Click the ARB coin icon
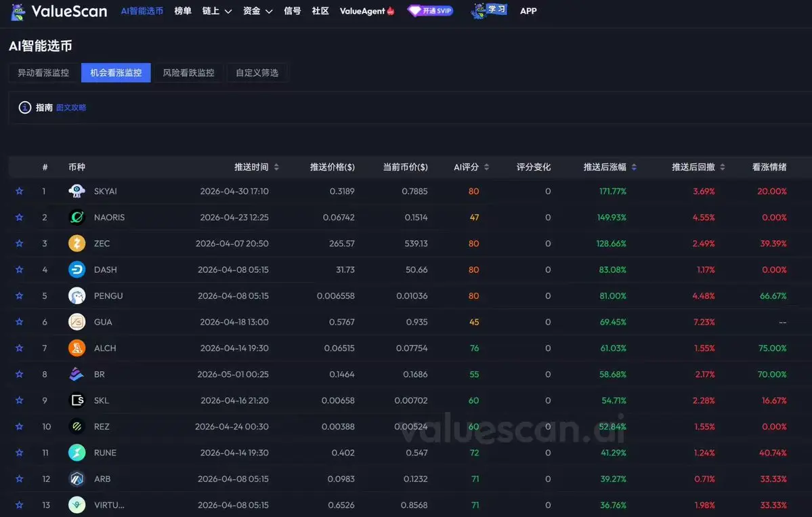Screen dimensions: 812x517 [77, 478]
